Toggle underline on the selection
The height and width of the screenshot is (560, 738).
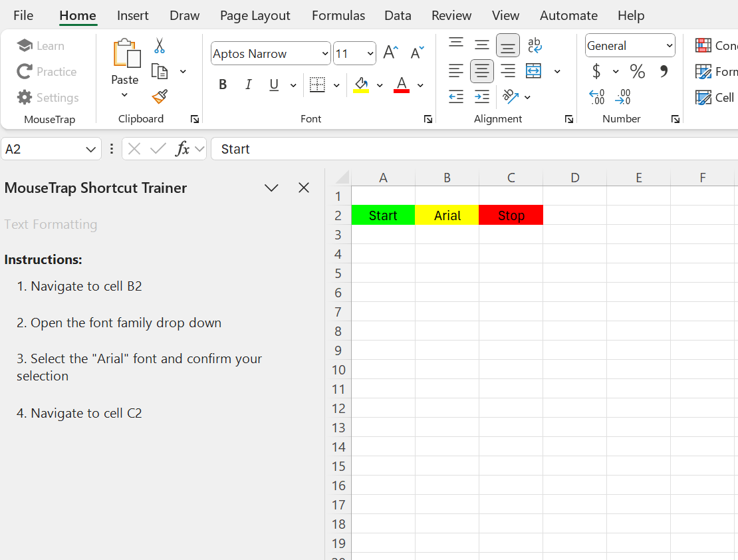pyautogui.click(x=273, y=84)
